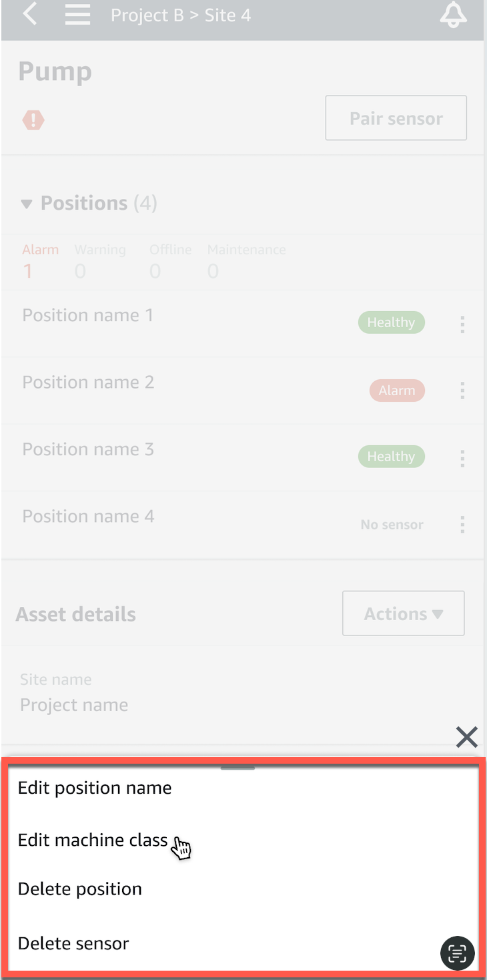Viewport: 487px width, 980px height.
Task: Dismiss the bottom sheet with the X
Action: click(466, 737)
